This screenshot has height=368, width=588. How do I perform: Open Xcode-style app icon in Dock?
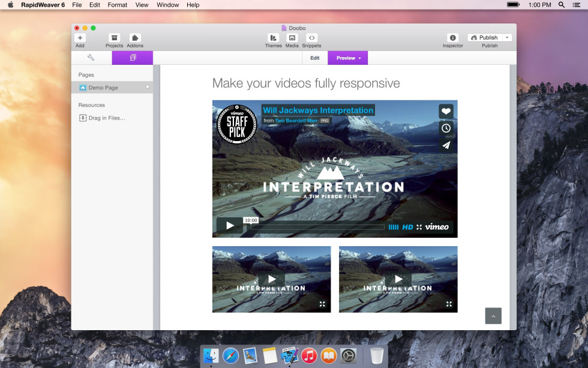click(x=289, y=355)
